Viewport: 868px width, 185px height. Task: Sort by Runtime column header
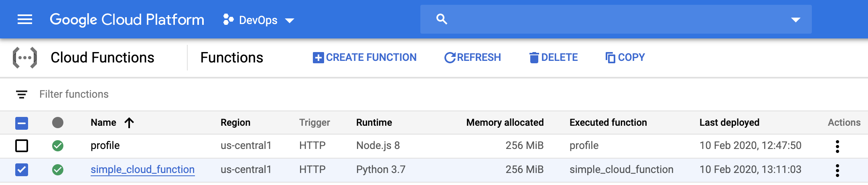point(374,123)
